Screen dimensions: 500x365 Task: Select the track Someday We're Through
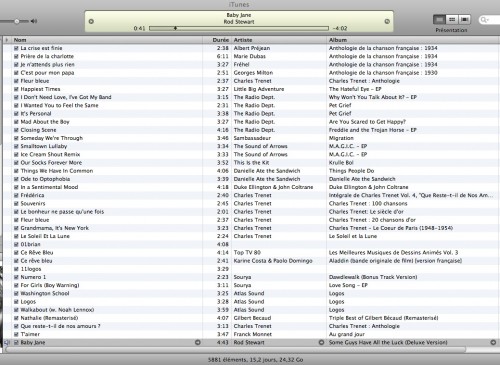(x=52, y=138)
